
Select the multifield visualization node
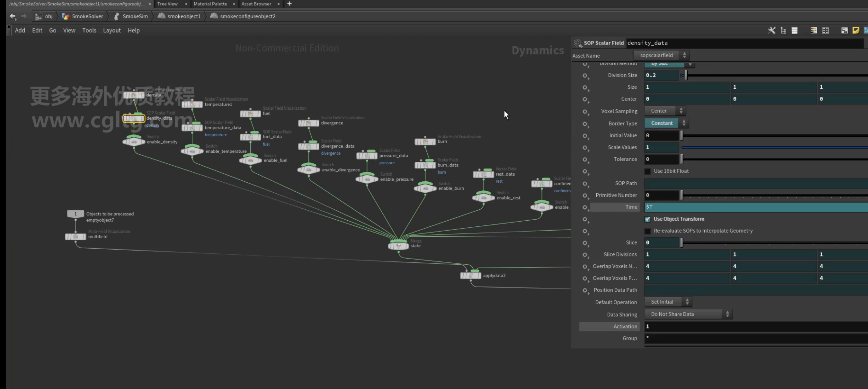pos(75,237)
